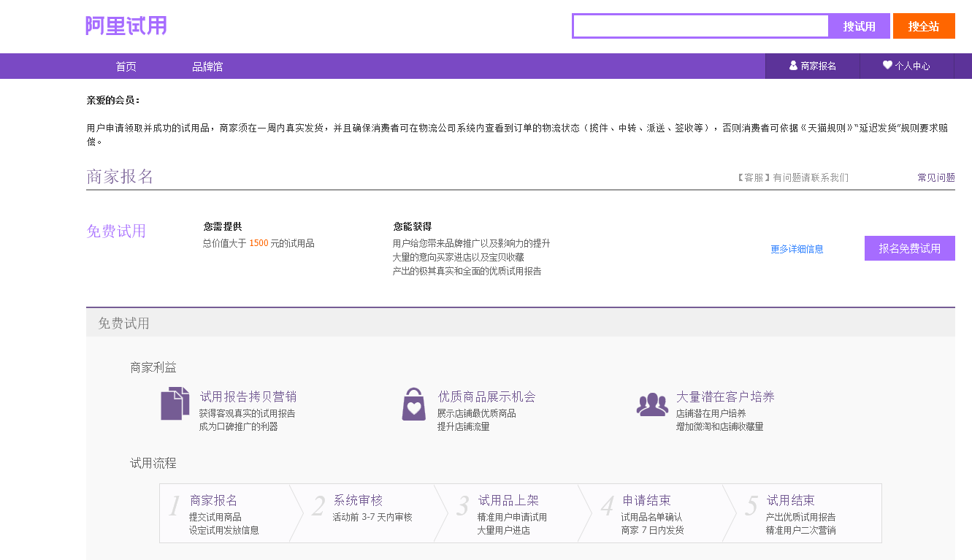Click the 阿里试用 logo
The width and height of the screenshot is (972, 560).
126,26
